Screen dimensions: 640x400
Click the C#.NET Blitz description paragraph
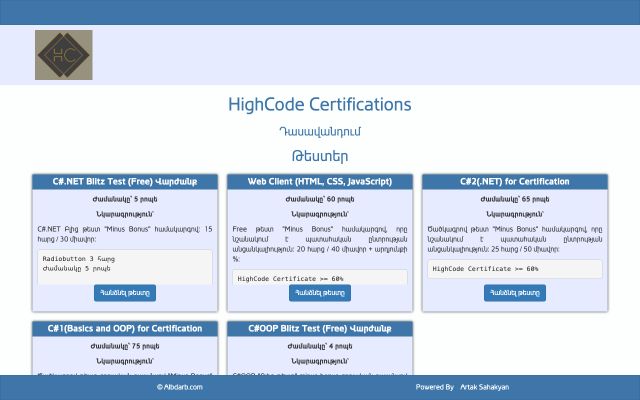[x=125, y=234]
